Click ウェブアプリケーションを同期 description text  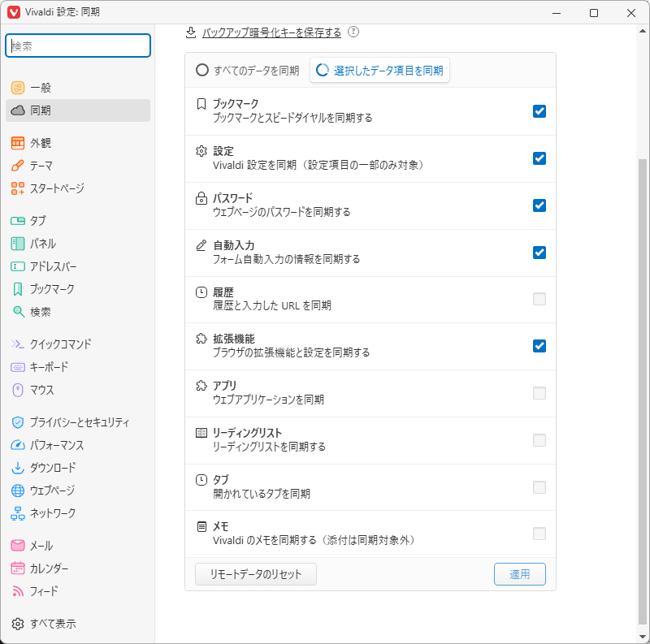click(x=268, y=400)
